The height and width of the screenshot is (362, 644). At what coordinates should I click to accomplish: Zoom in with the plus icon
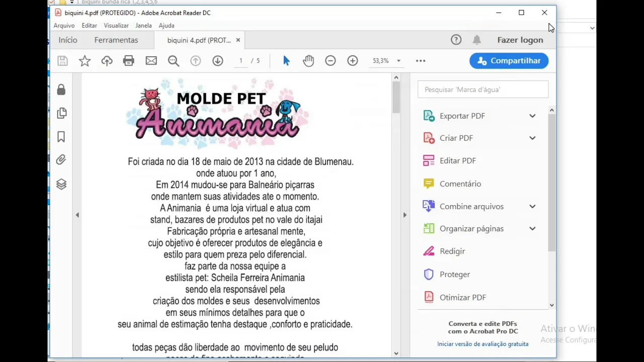click(x=353, y=61)
